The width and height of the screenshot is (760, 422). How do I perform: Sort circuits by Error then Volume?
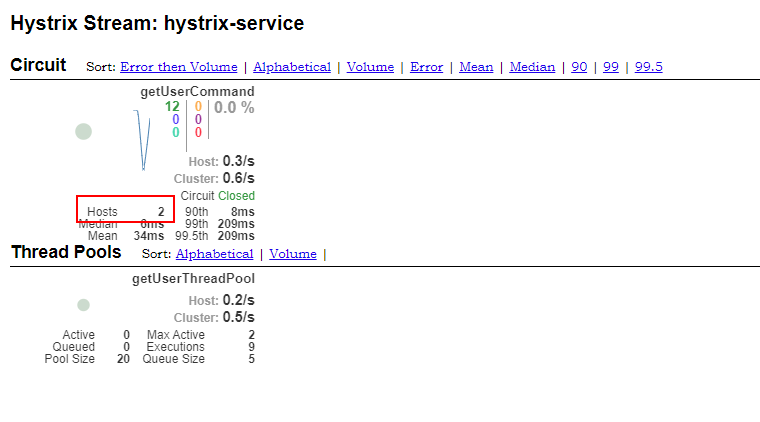point(179,67)
